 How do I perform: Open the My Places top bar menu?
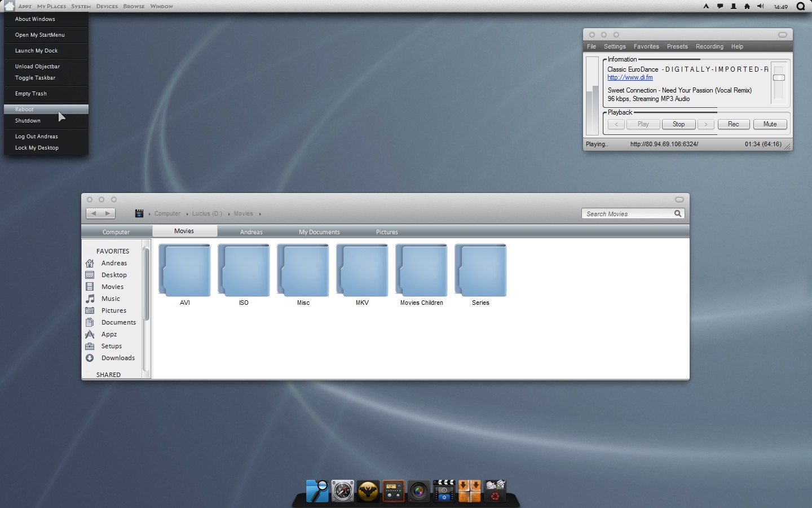point(51,6)
